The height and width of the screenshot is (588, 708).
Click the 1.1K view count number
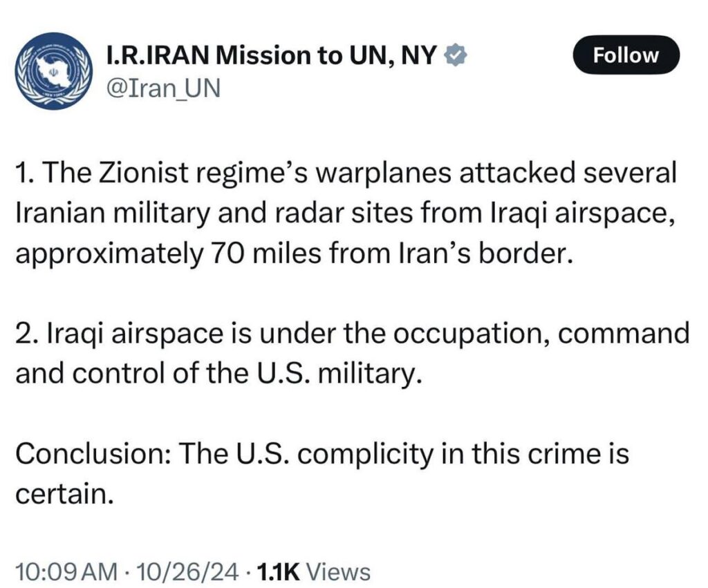(x=277, y=572)
